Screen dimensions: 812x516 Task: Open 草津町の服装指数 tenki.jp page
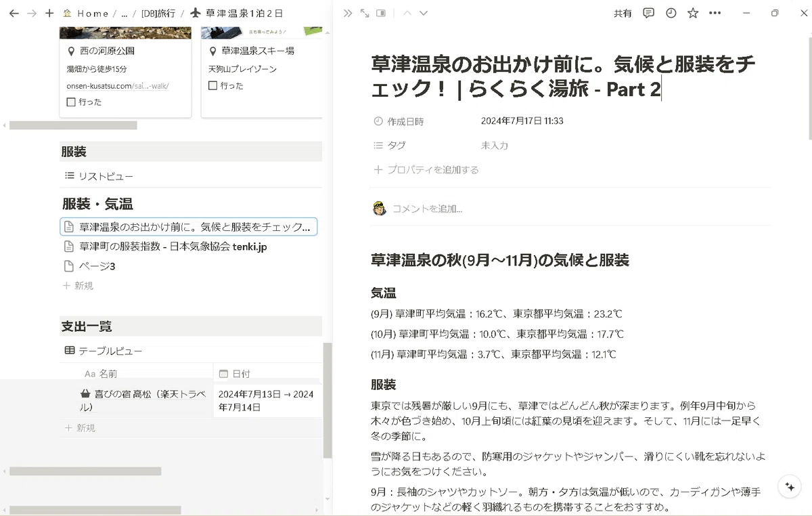click(x=165, y=246)
